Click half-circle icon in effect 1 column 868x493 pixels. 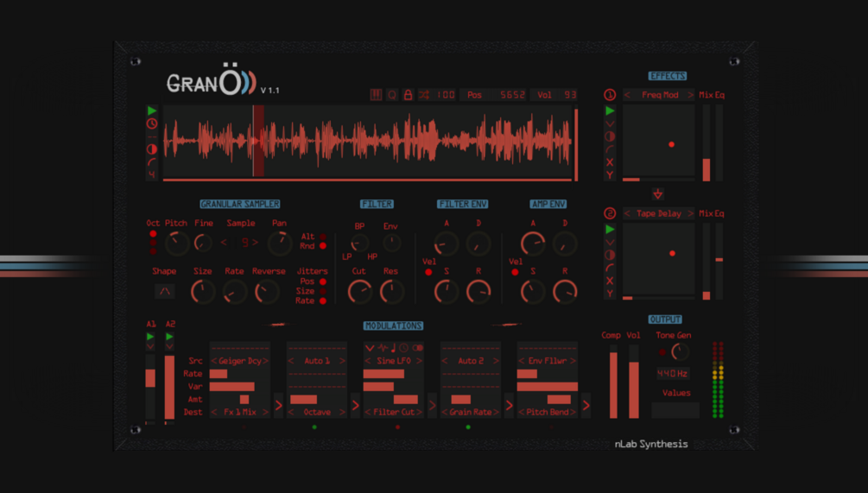tap(610, 136)
